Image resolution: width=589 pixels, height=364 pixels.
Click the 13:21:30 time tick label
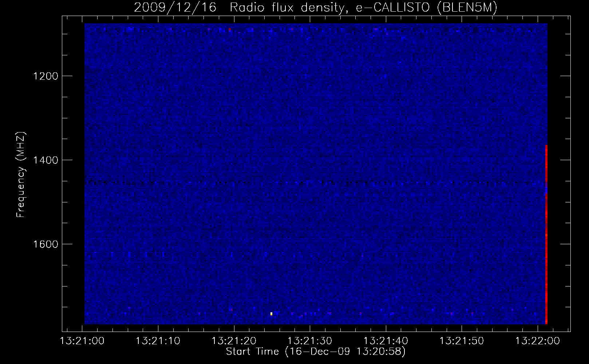pyautogui.click(x=310, y=341)
